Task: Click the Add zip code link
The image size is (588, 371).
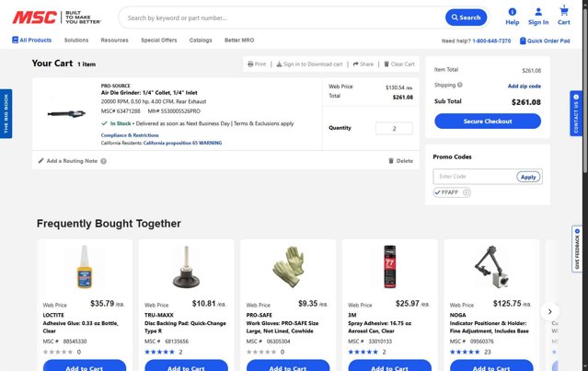Action: point(524,86)
